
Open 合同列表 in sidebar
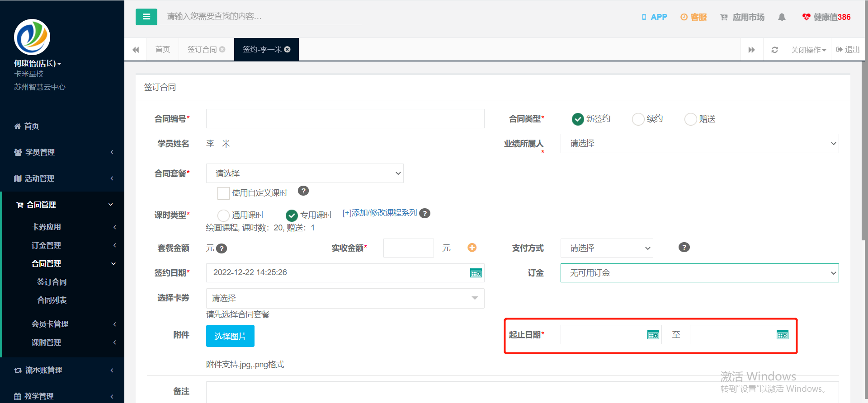coord(52,300)
